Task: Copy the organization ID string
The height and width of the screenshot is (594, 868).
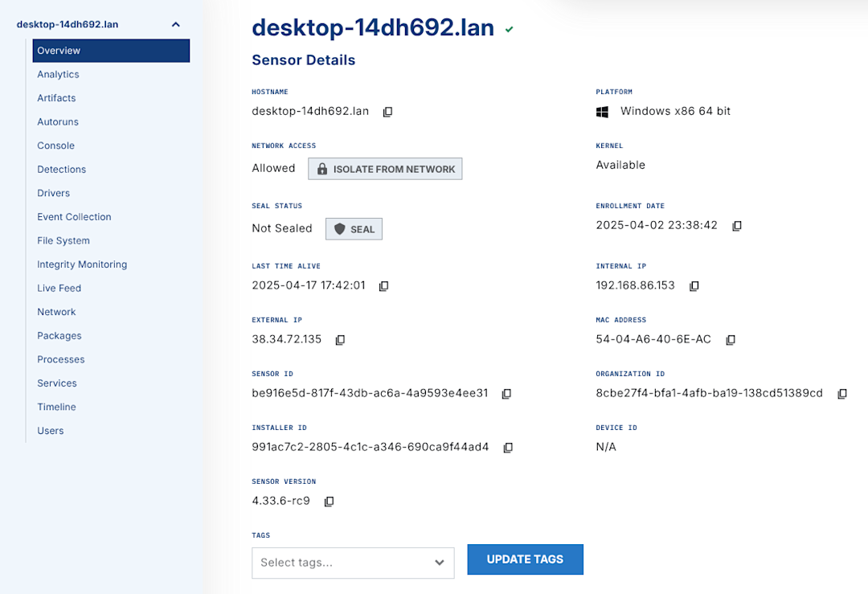Action: (x=841, y=393)
